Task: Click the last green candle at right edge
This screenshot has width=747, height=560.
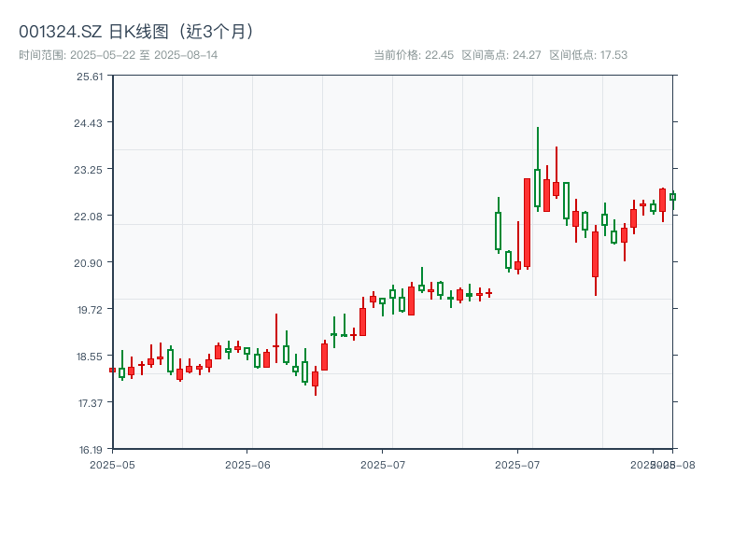Action: 672,196
